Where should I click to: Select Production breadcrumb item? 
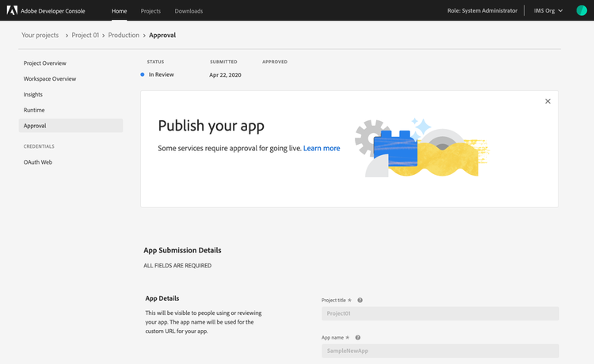[124, 35]
